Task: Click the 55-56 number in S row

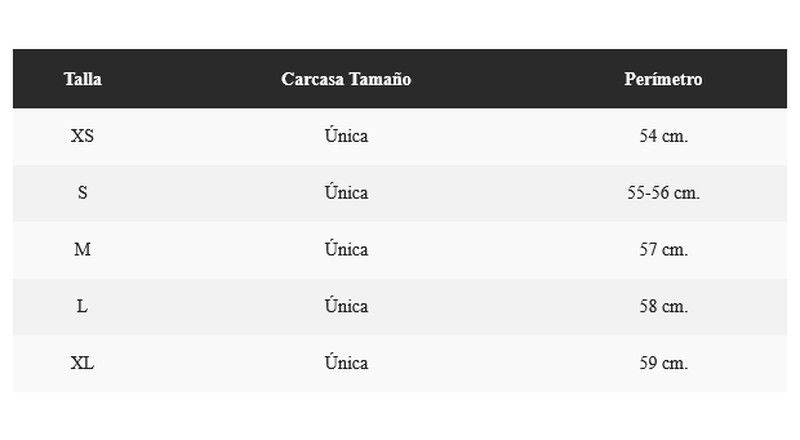Action: (648, 193)
